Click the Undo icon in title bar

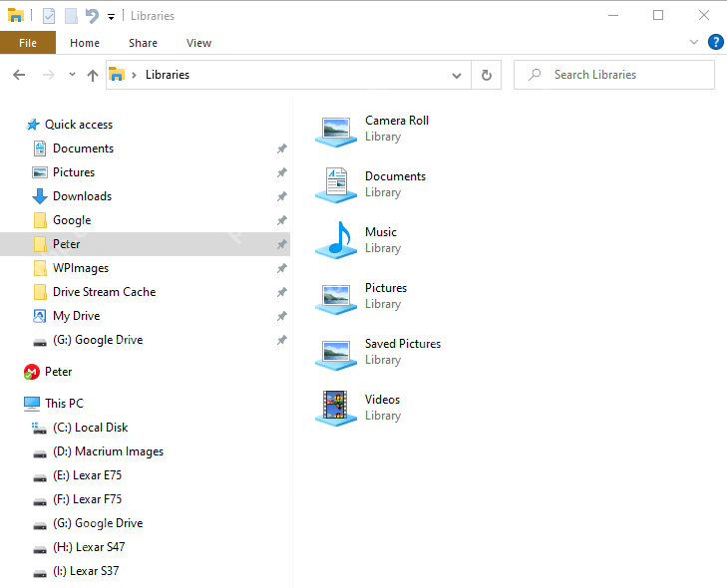pyautogui.click(x=92, y=16)
